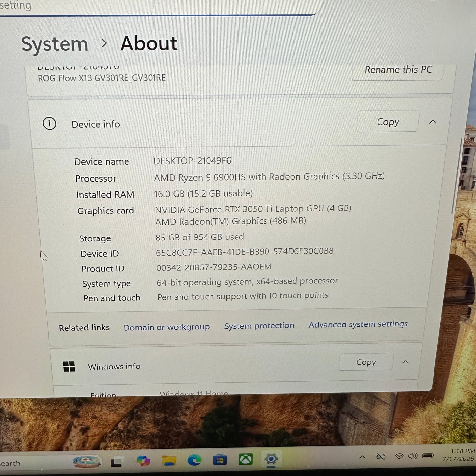Viewport: 476px width, 476px height.
Task: Click the Device info circle icon
Action: pos(49,124)
